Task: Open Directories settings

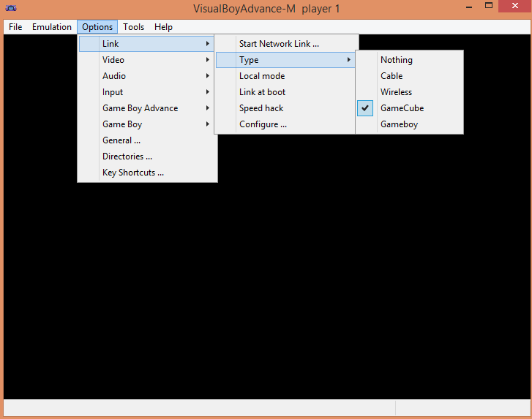Action: pyautogui.click(x=146, y=156)
